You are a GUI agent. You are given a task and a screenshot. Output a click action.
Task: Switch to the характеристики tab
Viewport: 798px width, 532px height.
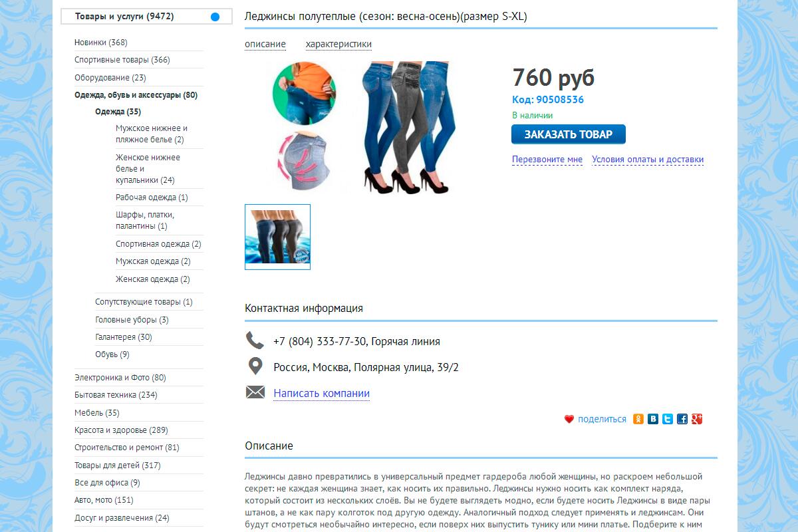[x=338, y=45]
